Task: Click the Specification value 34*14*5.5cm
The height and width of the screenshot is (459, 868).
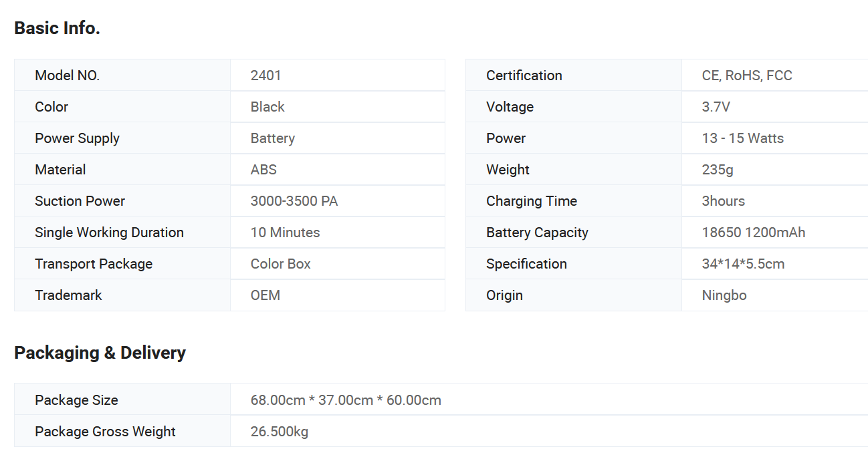Action: tap(744, 264)
